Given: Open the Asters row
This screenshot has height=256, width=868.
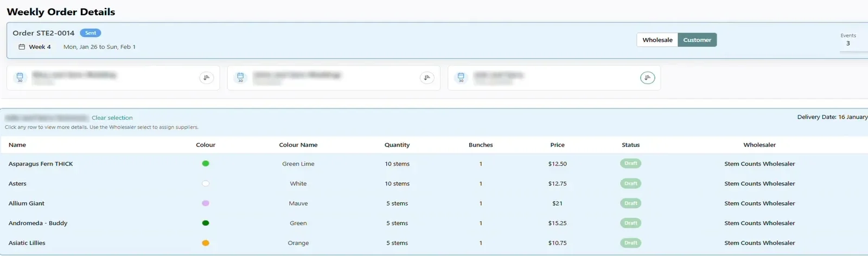Looking at the screenshot, I should [x=434, y=184].
